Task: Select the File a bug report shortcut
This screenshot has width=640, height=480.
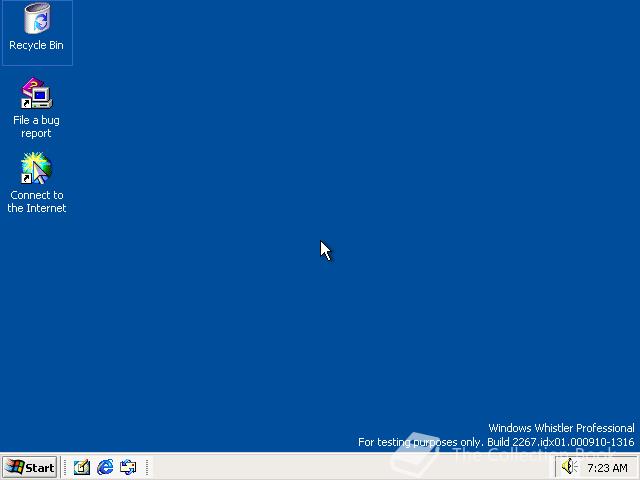Action: point(37,93)
